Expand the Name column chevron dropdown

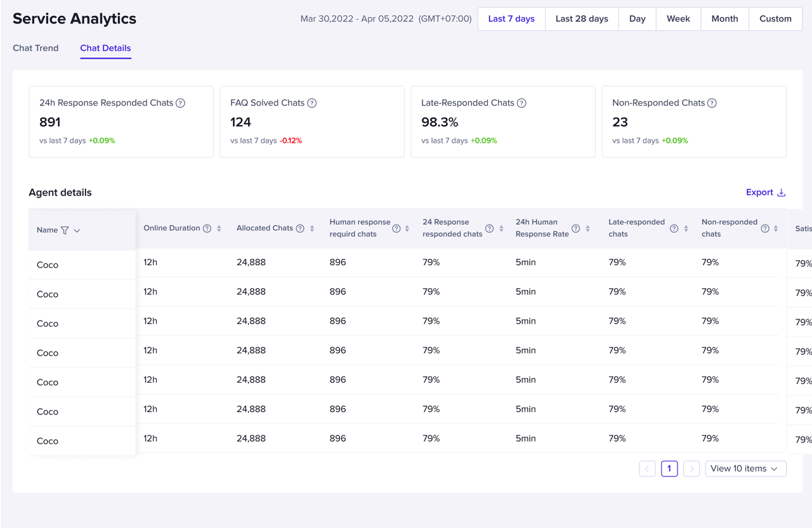click(77, 230)
